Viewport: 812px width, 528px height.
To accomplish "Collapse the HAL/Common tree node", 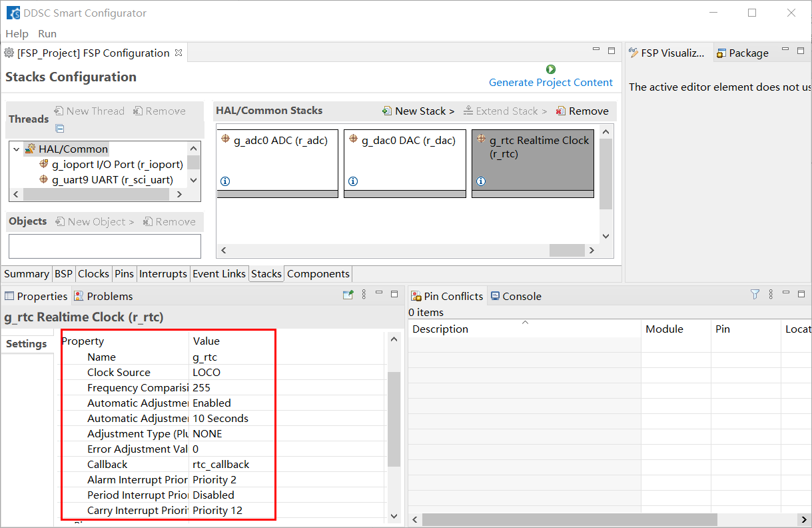I will 16,149.
